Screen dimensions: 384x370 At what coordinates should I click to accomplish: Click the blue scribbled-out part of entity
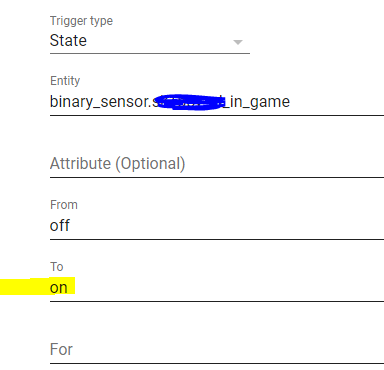coord(189,102)
